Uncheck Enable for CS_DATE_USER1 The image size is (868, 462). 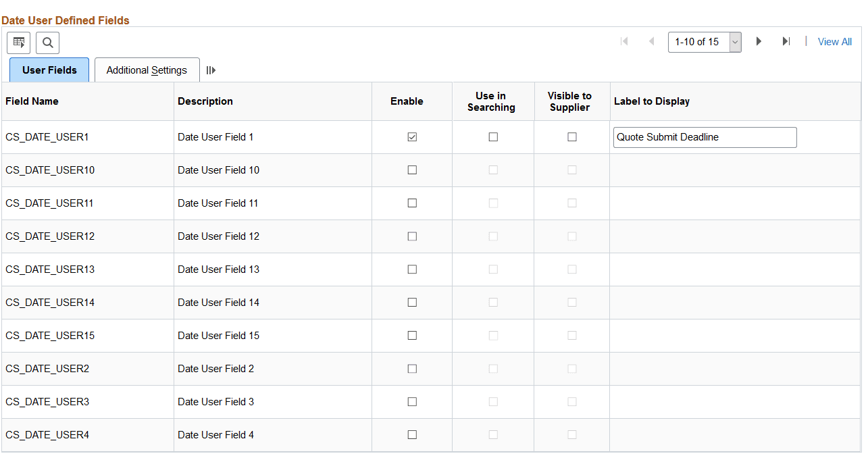[x=412, y=136]
